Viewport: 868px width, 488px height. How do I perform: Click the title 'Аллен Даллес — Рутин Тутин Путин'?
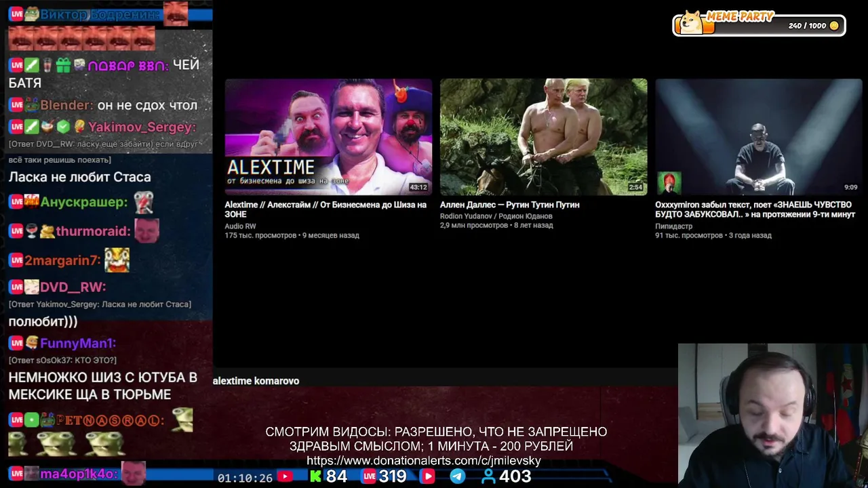(x=509, y=205)
